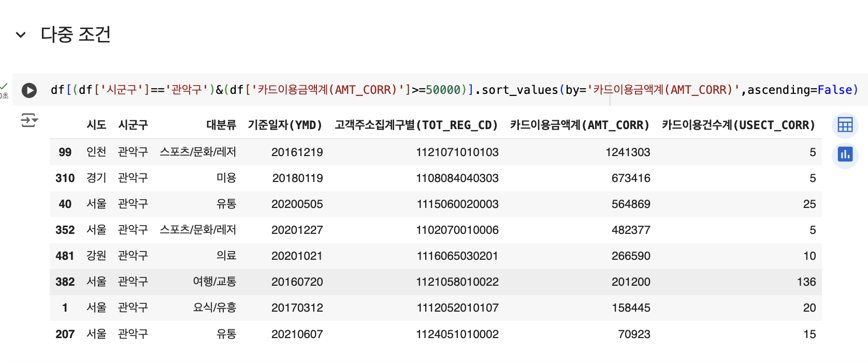This screenshot has width=868, height=363.
Task: Click the 요식/유흥 category cell
Action: pyautogui.click(x=214, y=308)
